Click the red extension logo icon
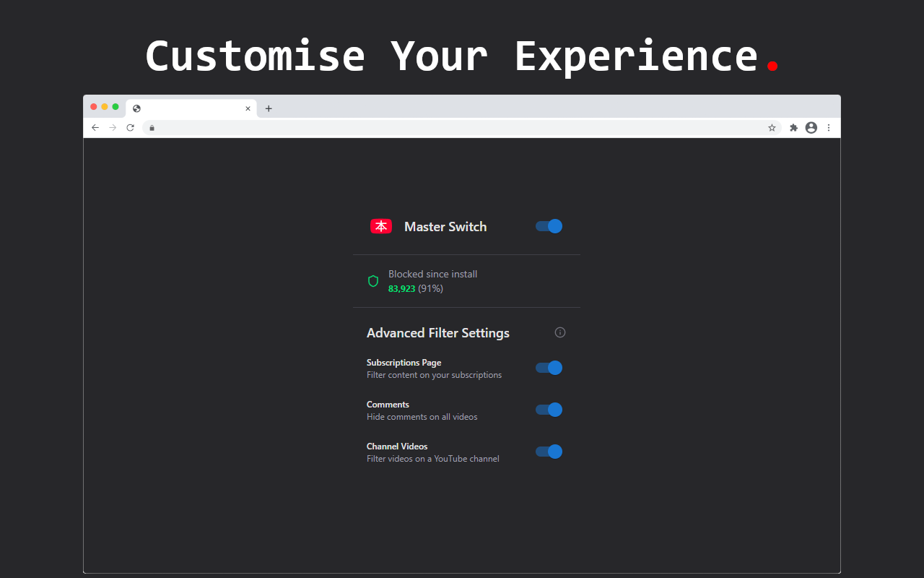Image resolution: width=924 pixels, height=578 pixels. (381, 226)
